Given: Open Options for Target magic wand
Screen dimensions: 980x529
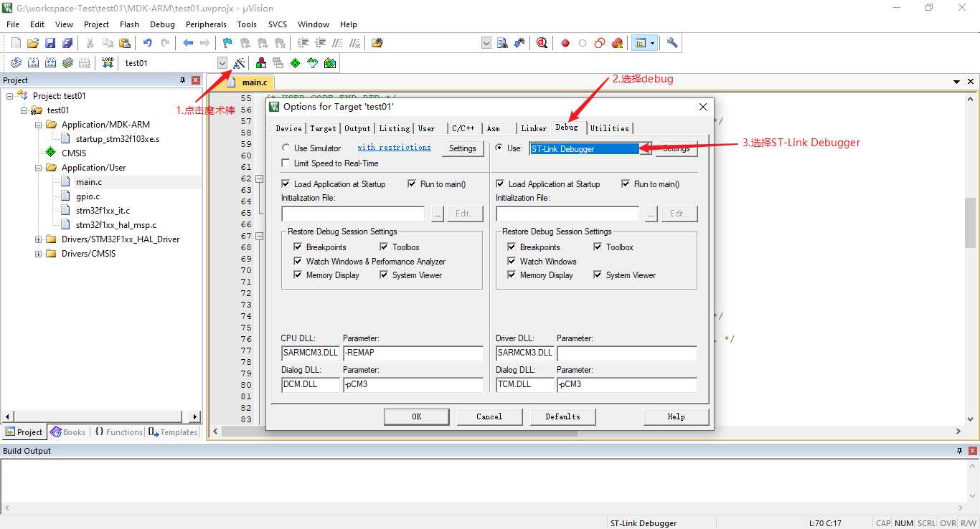Looking at the screenshot, I should [239, 63].
